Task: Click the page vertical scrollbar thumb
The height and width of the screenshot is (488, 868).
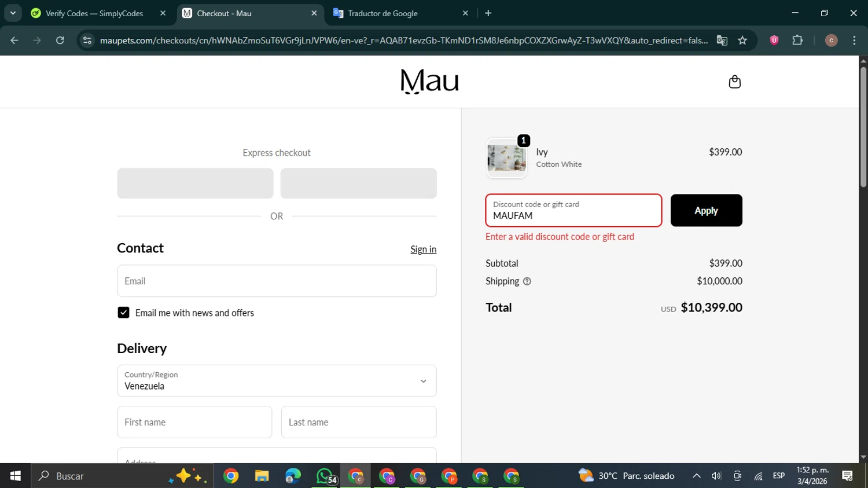Action: pyautogui.click(x=863, y=127)
